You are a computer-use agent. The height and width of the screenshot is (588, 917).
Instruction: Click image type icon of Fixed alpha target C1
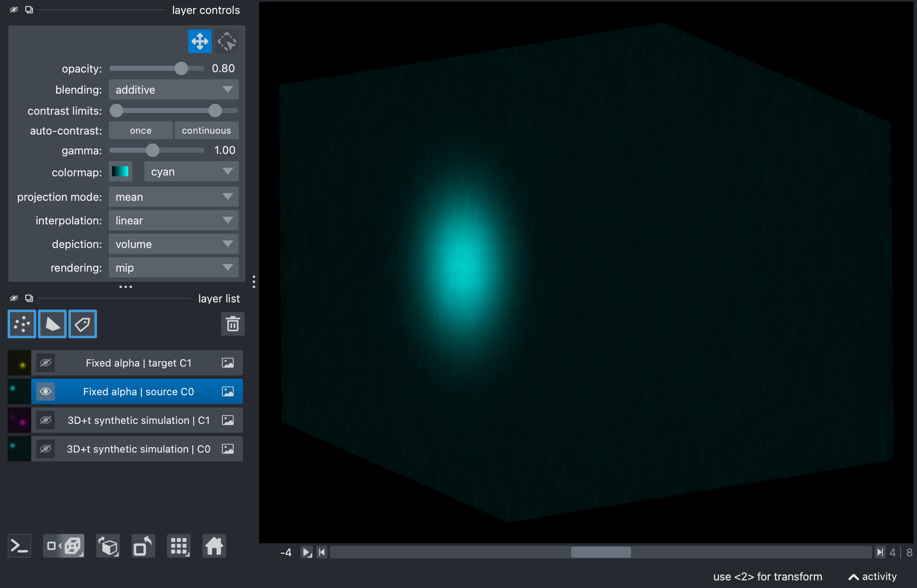(228, 363)
